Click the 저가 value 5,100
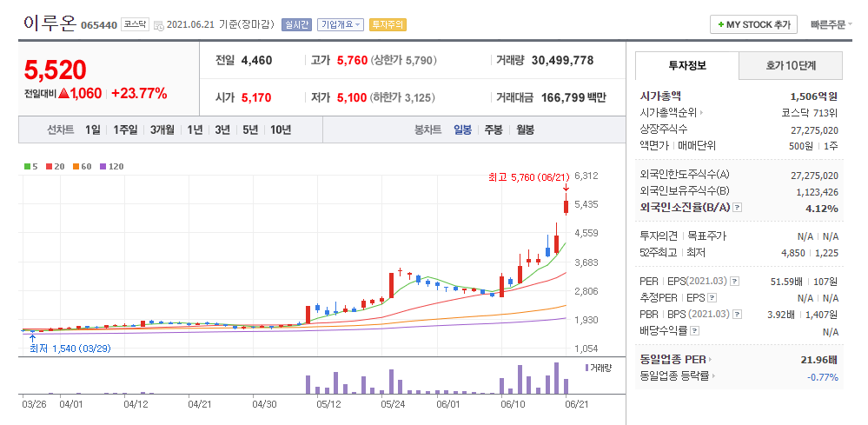 pyautogui.click(x=352, y=98)
